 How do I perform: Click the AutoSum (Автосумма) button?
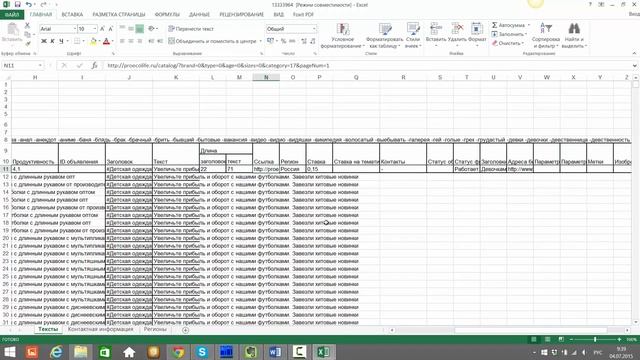(x=508, y=25)
